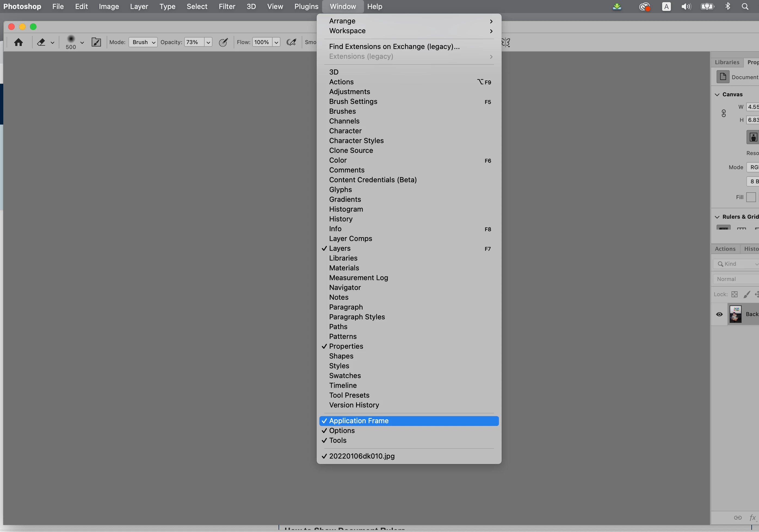Click lock image pixels brush icon
The image size is (759, 532).
[746, 294]
